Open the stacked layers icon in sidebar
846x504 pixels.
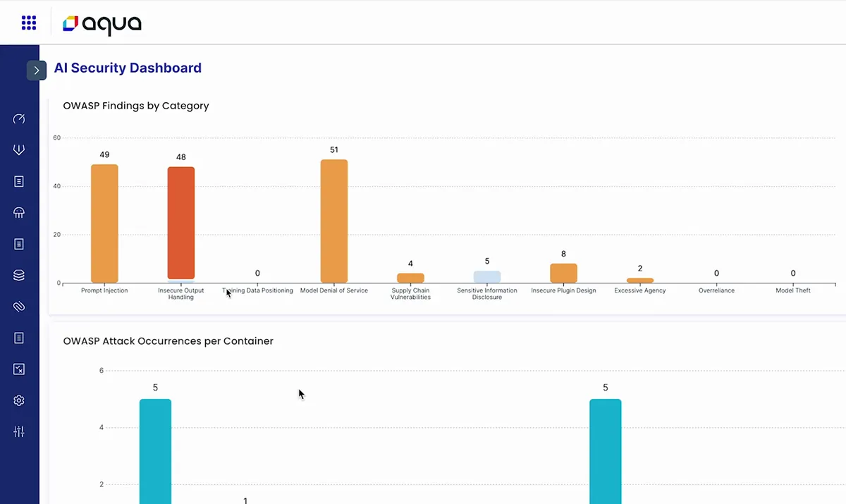(x=19, y=276)
